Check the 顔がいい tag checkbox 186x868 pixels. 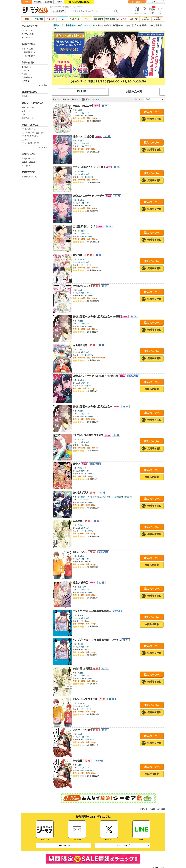23,139
